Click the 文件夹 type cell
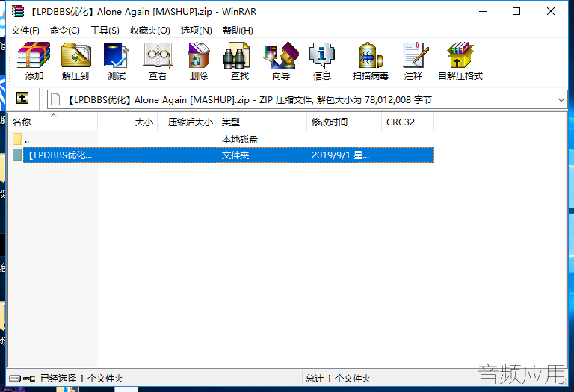The width and height of the screenshot is (574, 392). [235, 155]
